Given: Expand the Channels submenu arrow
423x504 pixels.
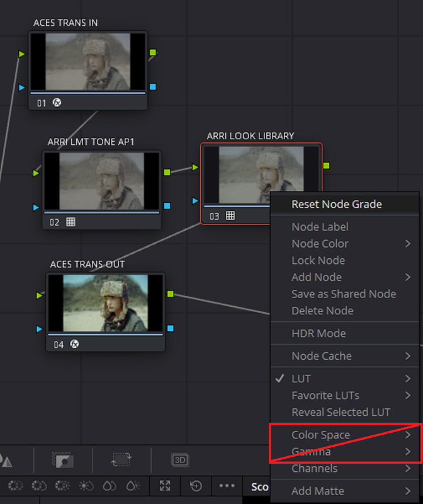Looking at the screenshot, I should coord(408,468).
